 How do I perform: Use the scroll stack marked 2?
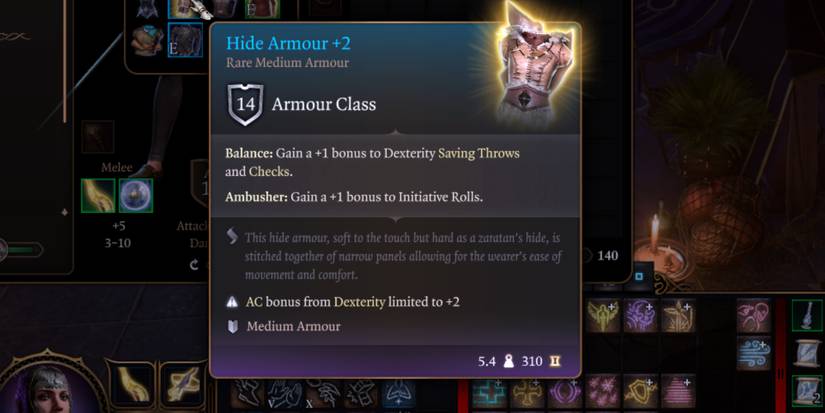(x=807, y=390)
